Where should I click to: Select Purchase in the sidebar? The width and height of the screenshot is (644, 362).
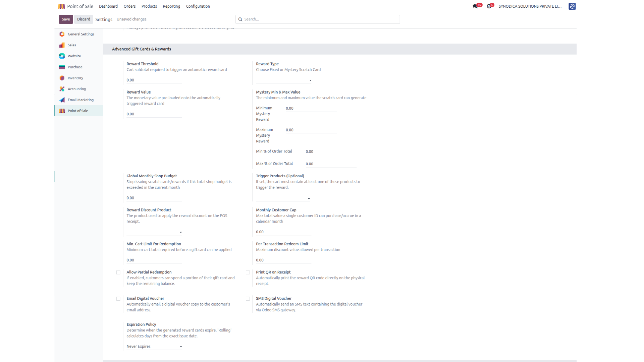point(79,67)
